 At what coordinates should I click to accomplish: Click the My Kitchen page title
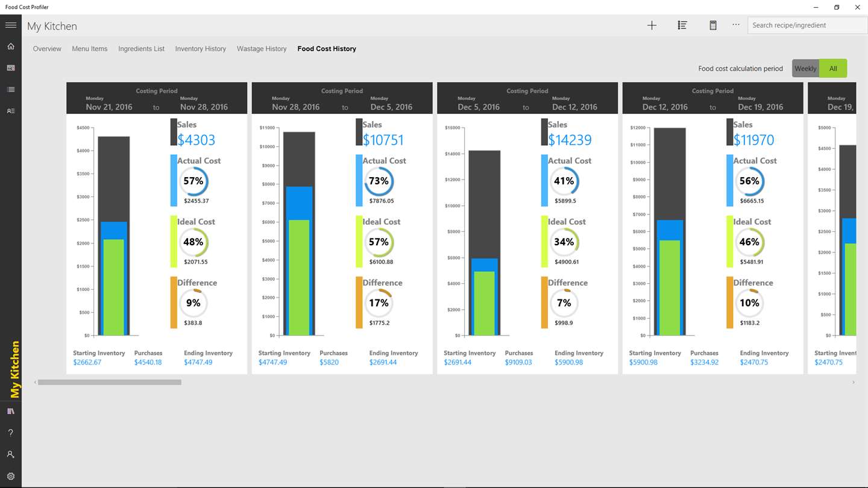click(52, 27)
